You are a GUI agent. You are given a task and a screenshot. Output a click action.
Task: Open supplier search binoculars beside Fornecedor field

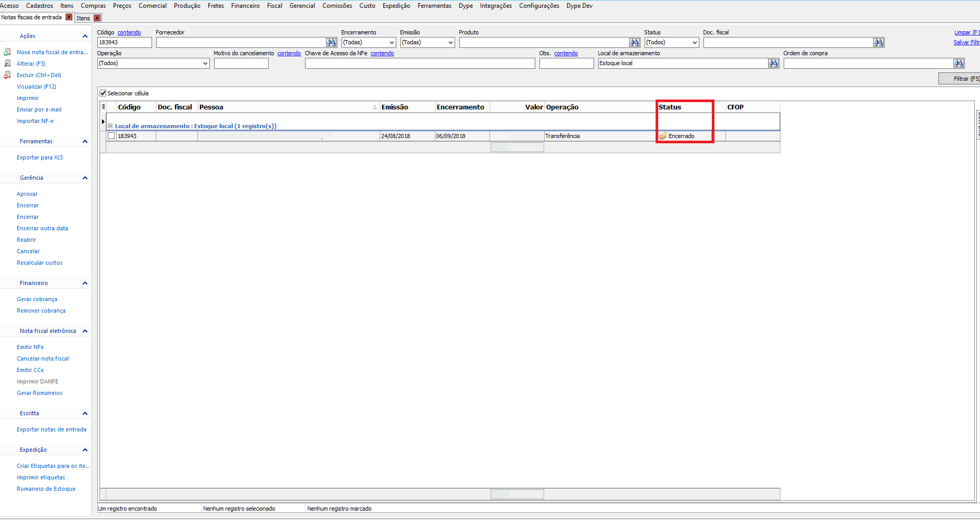click(x=331, y=42)
